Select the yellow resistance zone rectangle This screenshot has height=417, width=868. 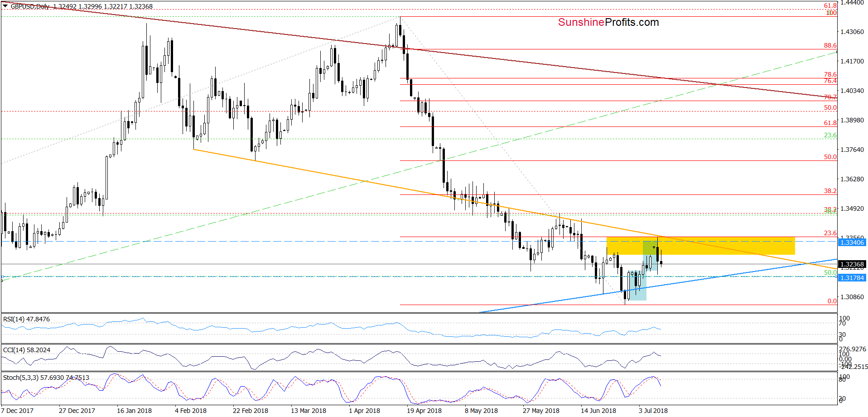701,246
